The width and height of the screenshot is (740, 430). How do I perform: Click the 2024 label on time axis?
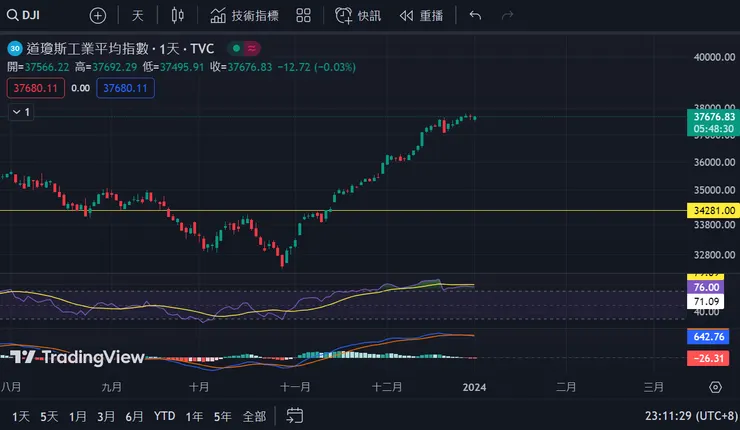tap(474, 388)
